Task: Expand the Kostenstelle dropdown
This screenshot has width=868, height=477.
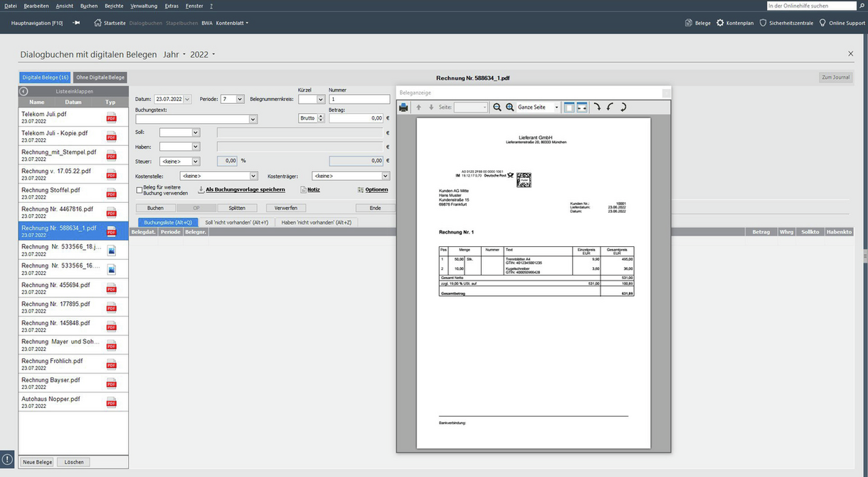Action: tap(253, 176)
